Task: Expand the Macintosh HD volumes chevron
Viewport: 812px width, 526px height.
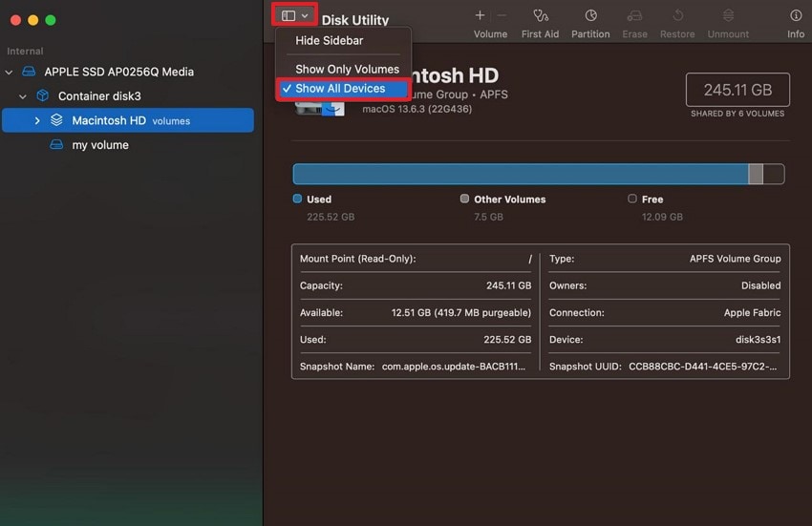Action: point(36,120)
